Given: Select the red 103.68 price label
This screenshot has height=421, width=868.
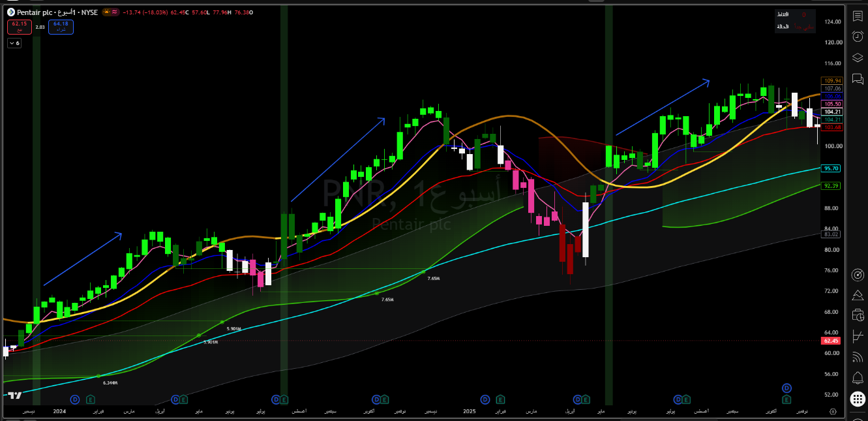Looking at the screenshot, I should pyautogui.click(x=833, y=127).
